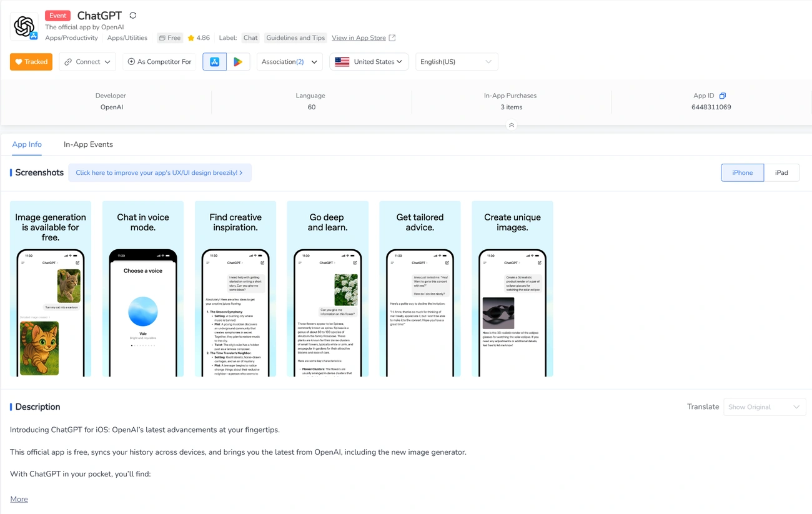The width and height of the screenshot is (812, 514).
Task: Click the plus icon in As Competitor For
Action: (131, 62)
